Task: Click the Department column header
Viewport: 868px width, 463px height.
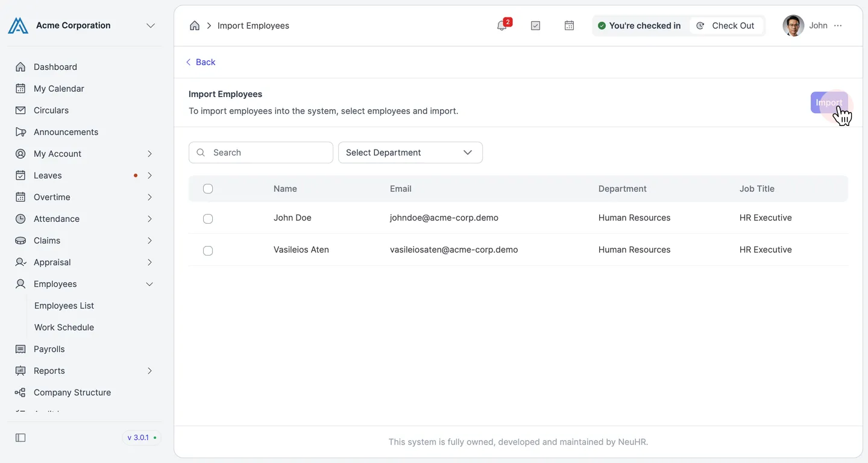Action: tap(623, 189)
